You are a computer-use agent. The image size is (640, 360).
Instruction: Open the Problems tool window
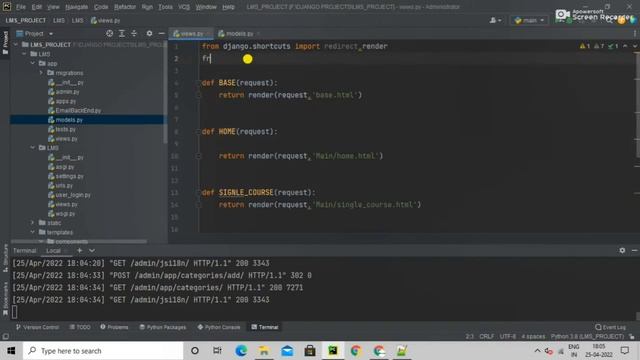114,327
